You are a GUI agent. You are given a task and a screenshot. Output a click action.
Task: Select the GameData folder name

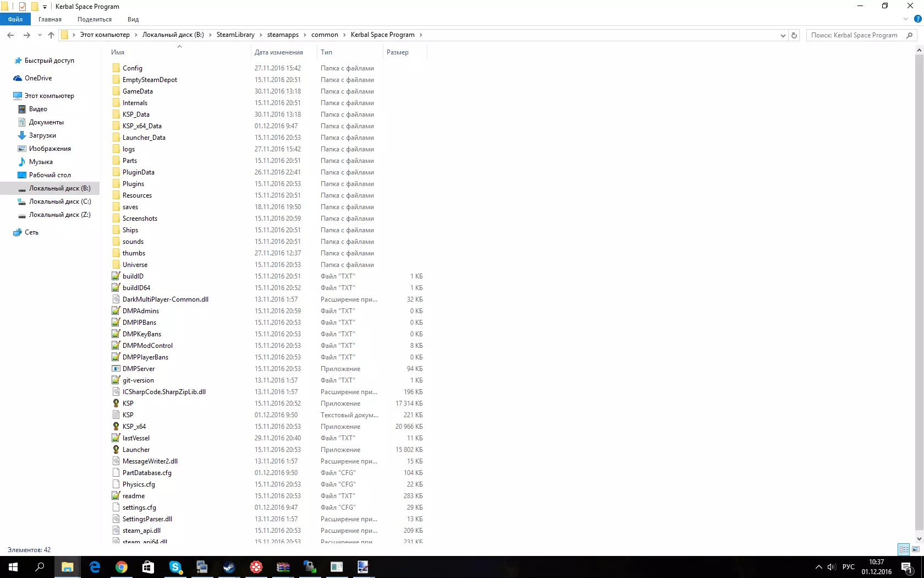tap(137, 91)
